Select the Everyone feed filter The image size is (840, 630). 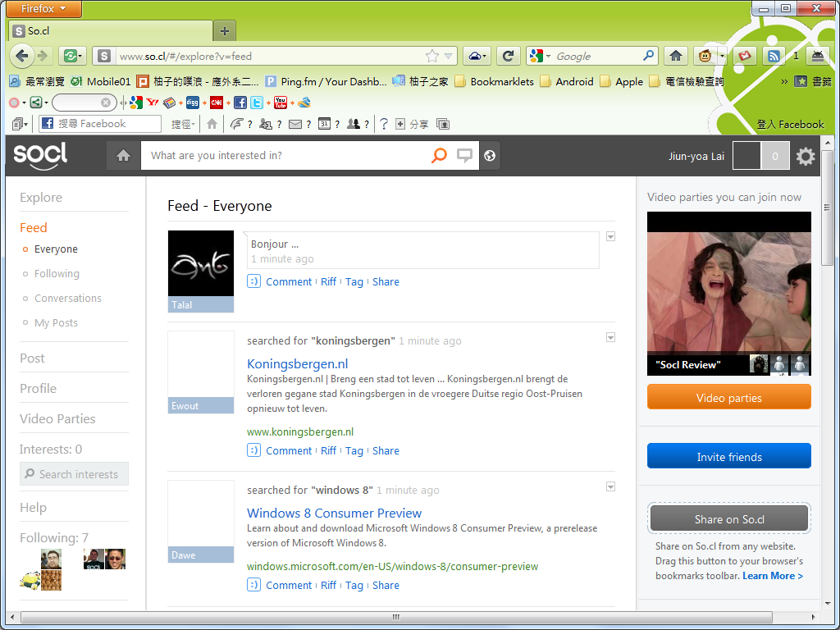click(x=56, y=249)
